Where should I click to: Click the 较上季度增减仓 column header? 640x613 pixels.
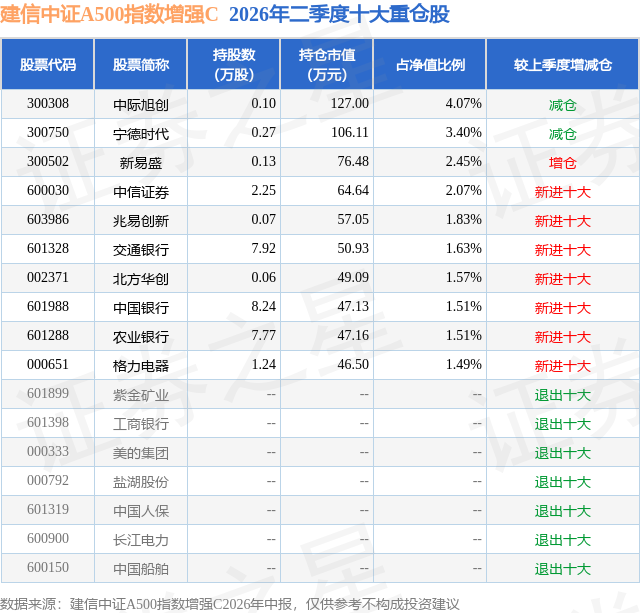(563, 64)
